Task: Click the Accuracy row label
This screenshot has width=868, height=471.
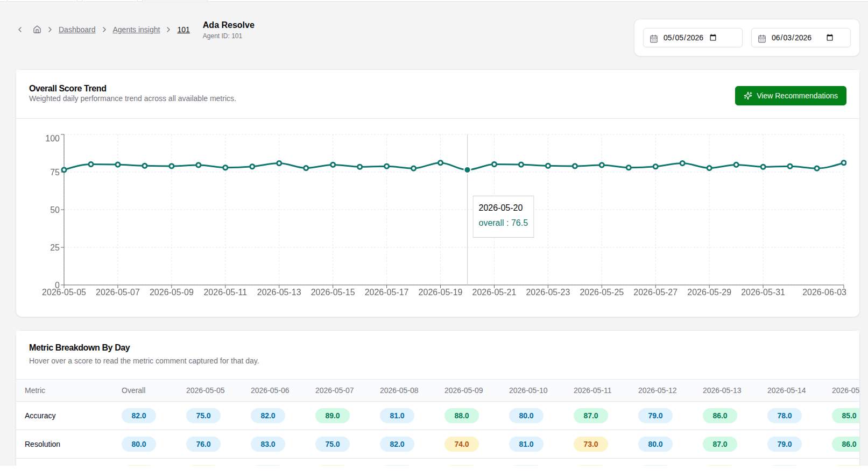Action: (40, 416)
